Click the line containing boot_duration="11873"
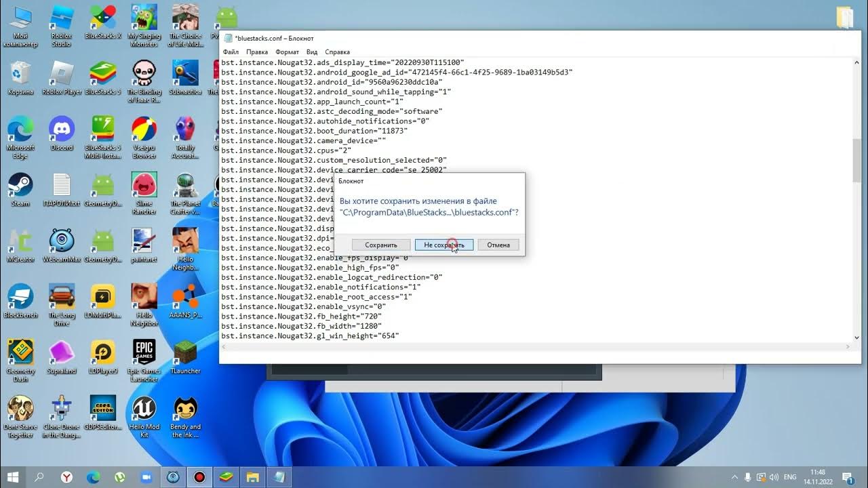Image resolution: width=868 pixels, height=488 pixels. click(x=314, y=131)
